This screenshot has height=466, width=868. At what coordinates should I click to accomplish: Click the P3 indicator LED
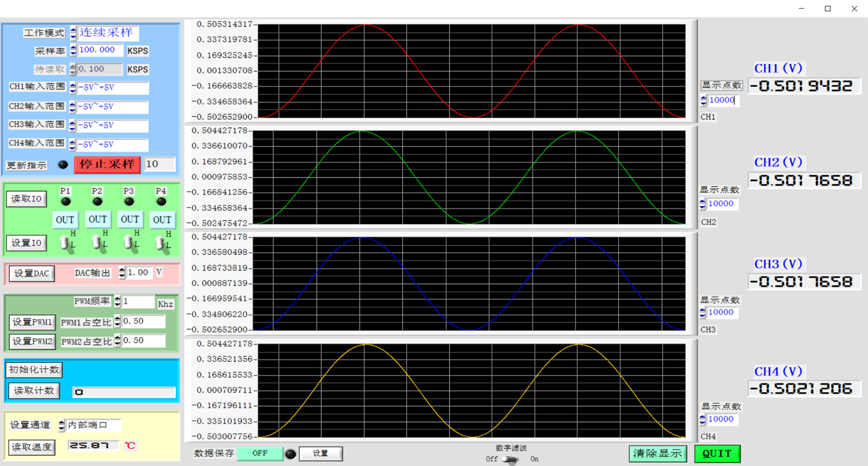129,202
